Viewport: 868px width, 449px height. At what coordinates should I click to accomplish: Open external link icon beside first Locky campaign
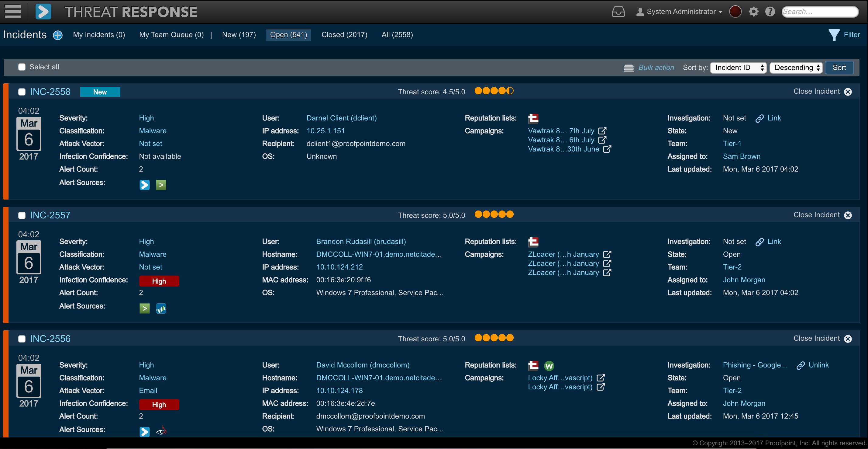point(601,378)
